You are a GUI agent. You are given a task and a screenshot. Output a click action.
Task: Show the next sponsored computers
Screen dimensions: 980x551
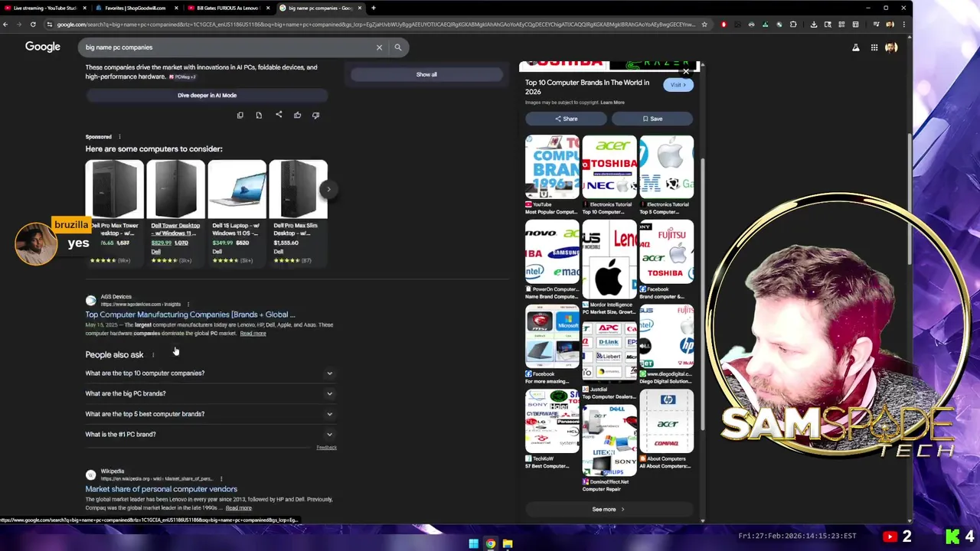pos(328,189)
